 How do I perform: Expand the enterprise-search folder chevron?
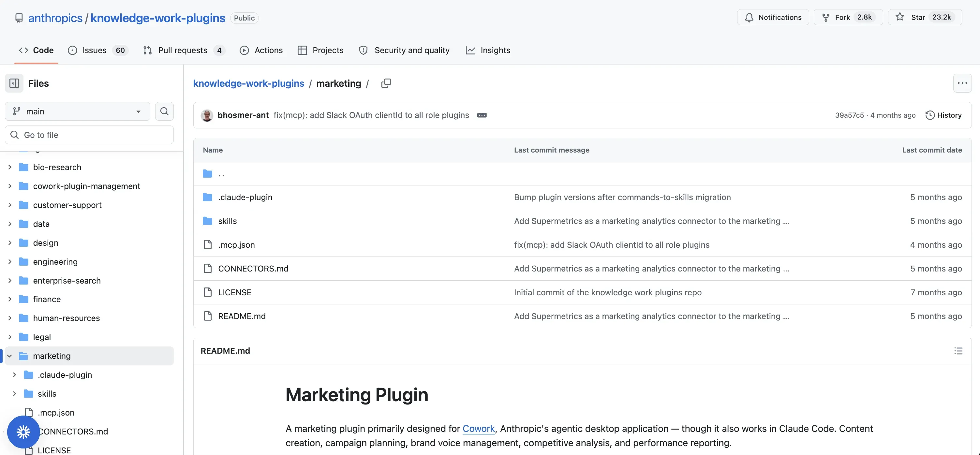point(10,280)
